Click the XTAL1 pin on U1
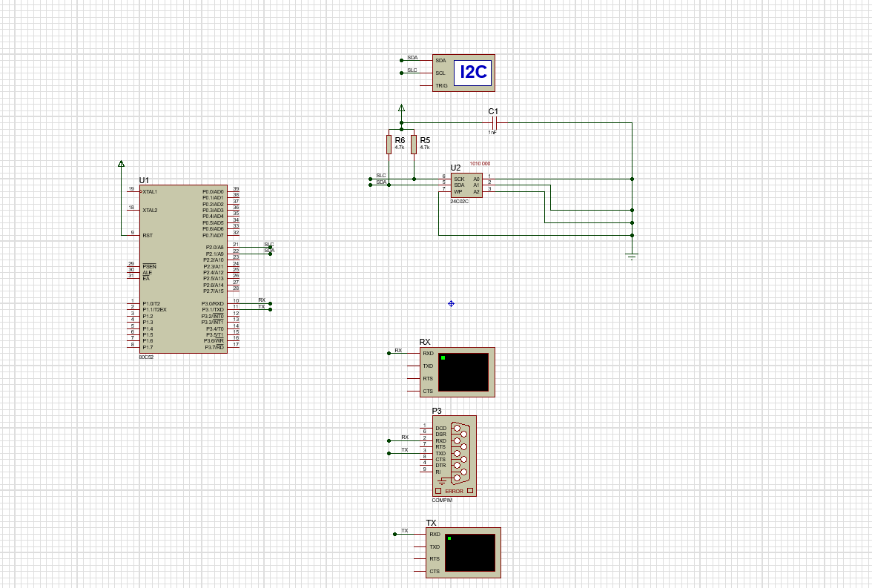Viewport: 872px width, 588px height. coord(150,192)
